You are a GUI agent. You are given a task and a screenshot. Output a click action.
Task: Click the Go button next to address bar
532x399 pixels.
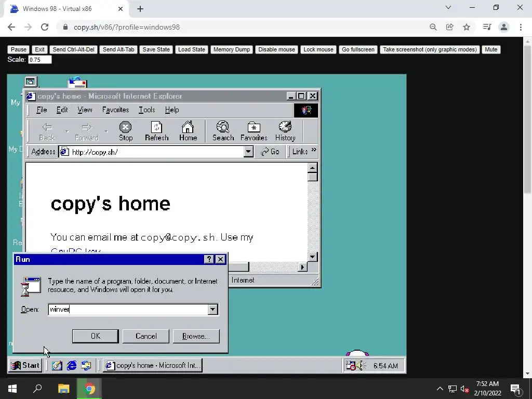pyautogui.click(x=270, y=152)
